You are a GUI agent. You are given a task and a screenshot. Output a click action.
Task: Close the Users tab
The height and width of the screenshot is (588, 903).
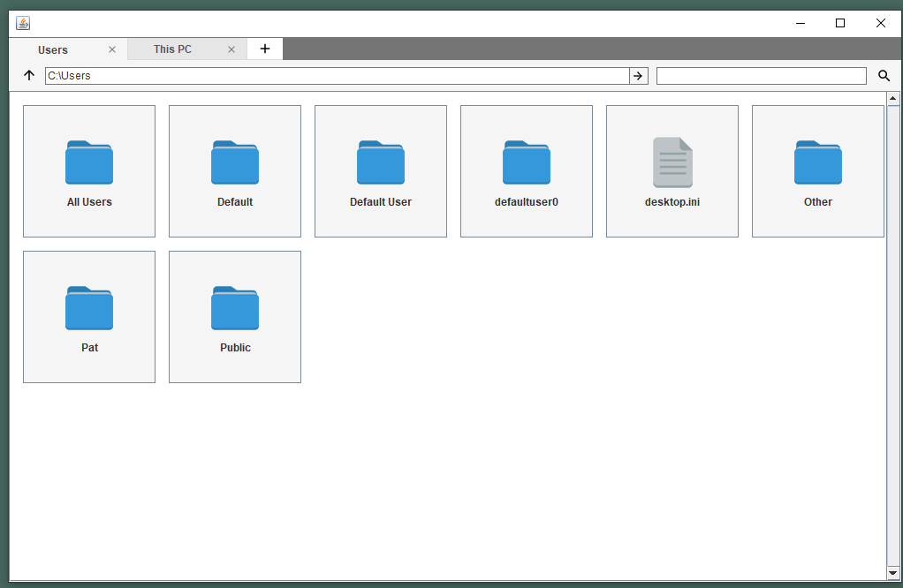click(x=112, y=49)
